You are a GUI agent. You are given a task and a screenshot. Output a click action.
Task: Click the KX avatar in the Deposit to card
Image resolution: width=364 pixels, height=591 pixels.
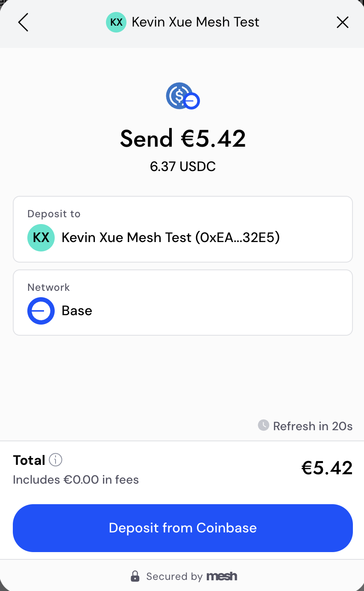point(41,237)
